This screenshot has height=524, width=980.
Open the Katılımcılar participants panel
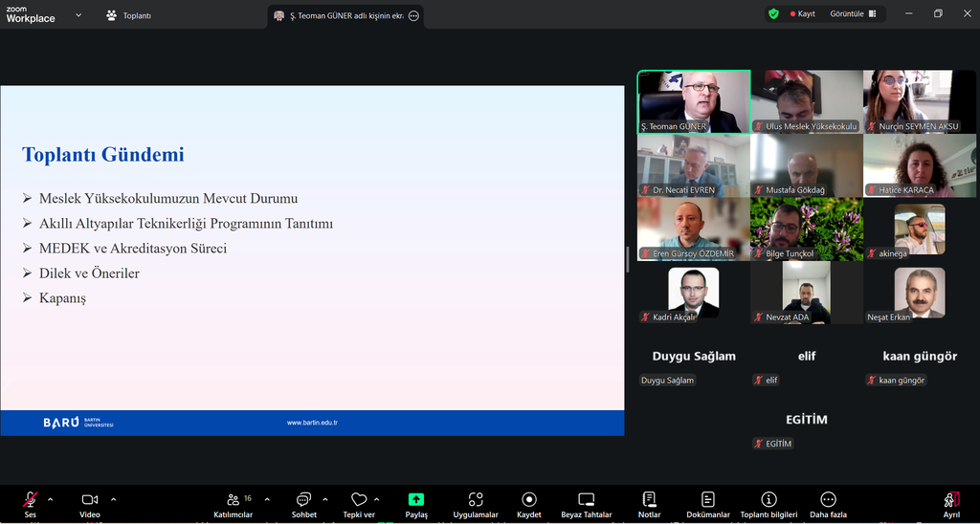[233, 501]
